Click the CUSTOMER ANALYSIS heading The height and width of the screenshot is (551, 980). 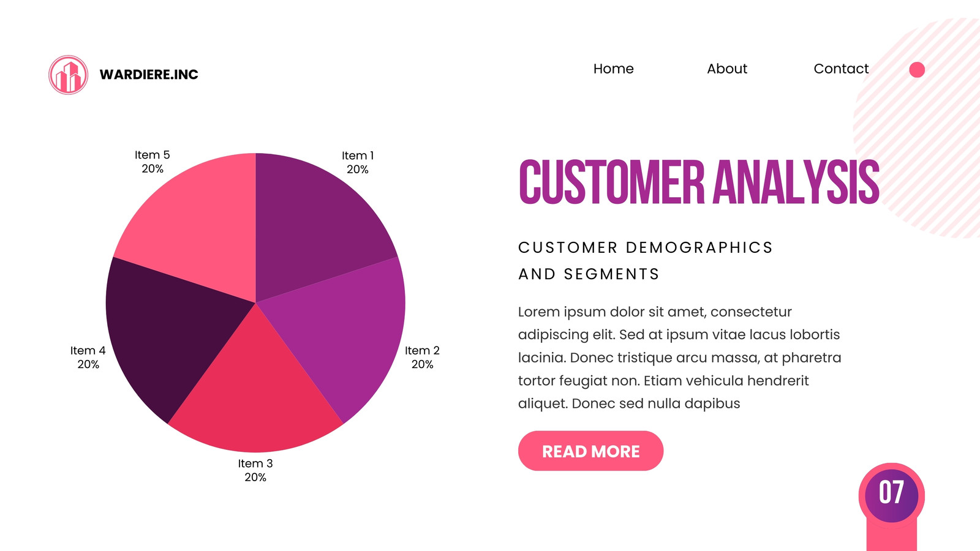[x=699, y=182]
